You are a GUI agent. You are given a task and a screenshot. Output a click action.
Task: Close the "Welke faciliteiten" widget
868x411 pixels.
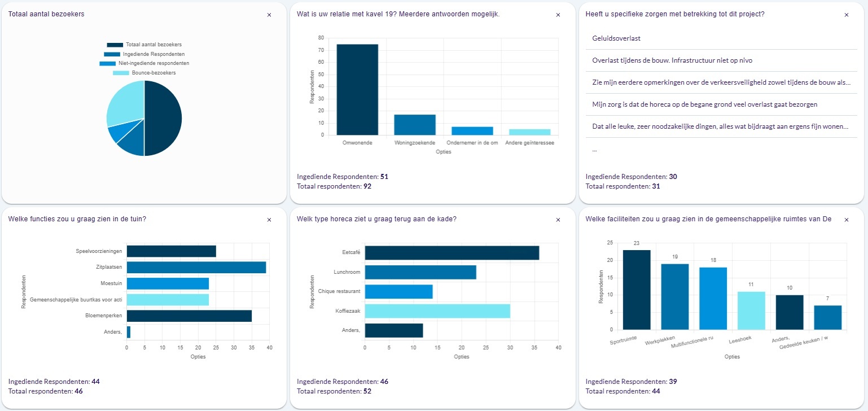[847, 220]
